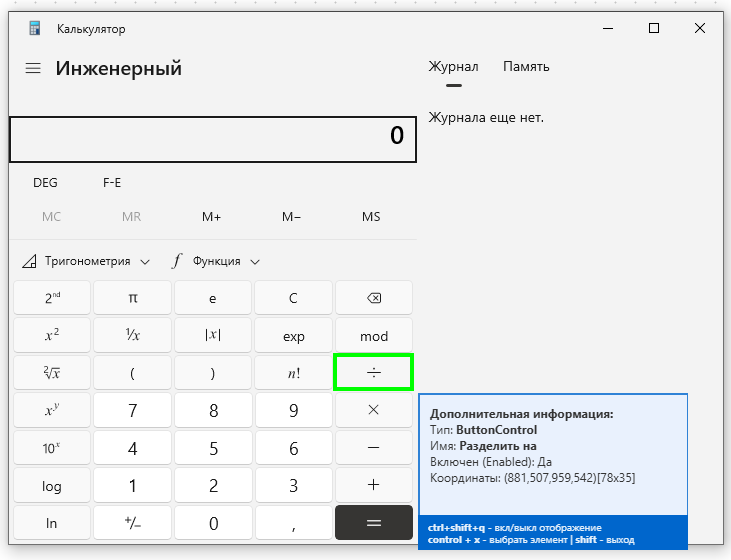
Task: Click the multiply operator button
Action: 373,410
